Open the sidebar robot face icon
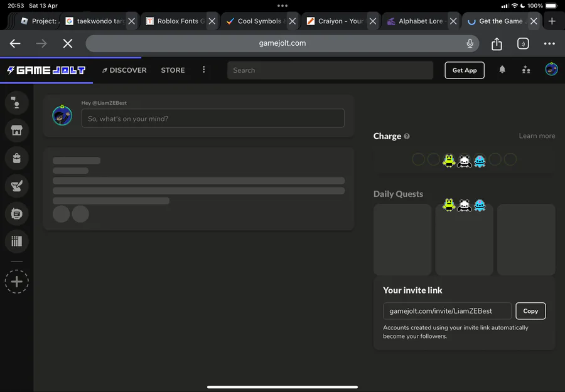This screenshot has width=565, height=392. [16, 213]
